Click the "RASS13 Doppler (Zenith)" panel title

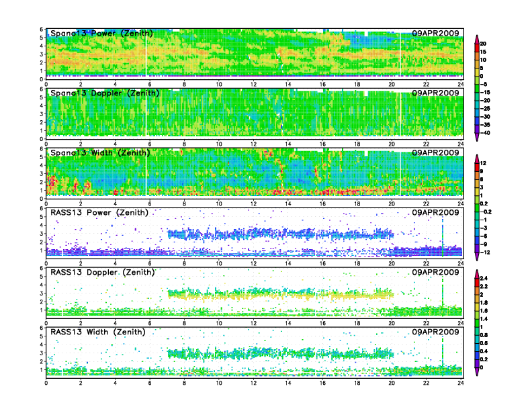102,272
